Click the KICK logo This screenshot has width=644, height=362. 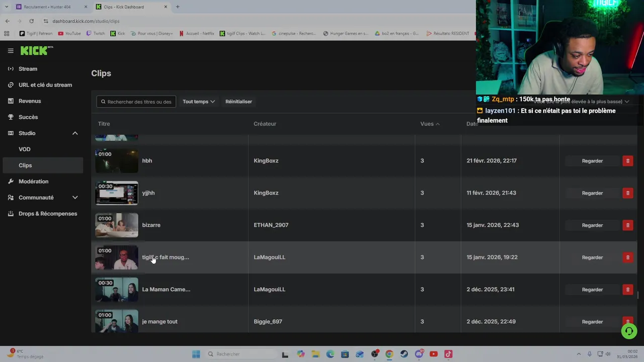37,50
